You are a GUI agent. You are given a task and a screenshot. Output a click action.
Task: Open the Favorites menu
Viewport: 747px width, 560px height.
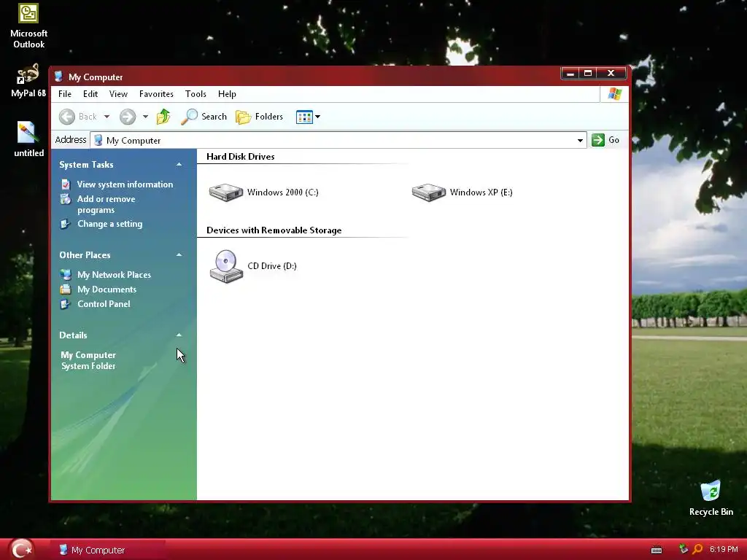[156, 94]
